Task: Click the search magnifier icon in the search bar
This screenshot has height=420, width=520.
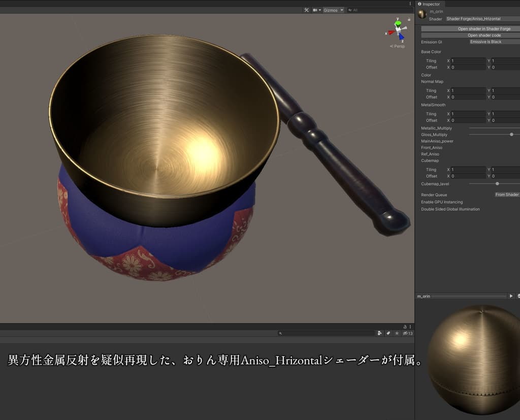Action: [280, 333]
